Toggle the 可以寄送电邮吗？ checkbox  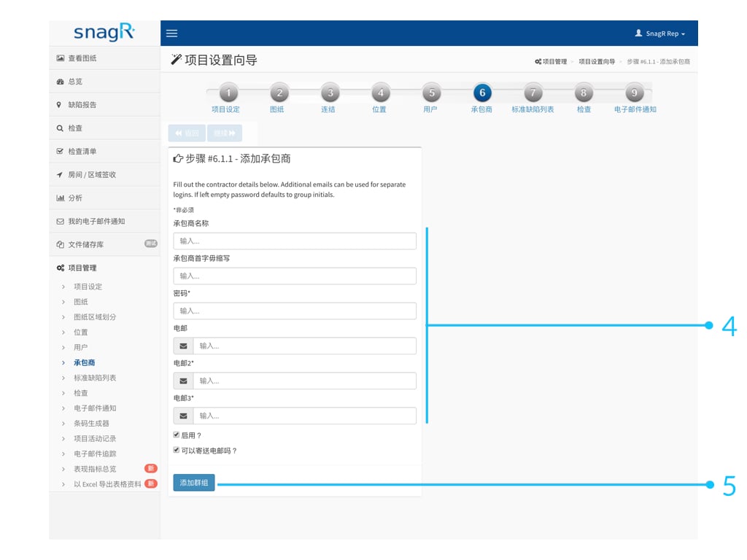pyautogui.click(x=177, y=450)
